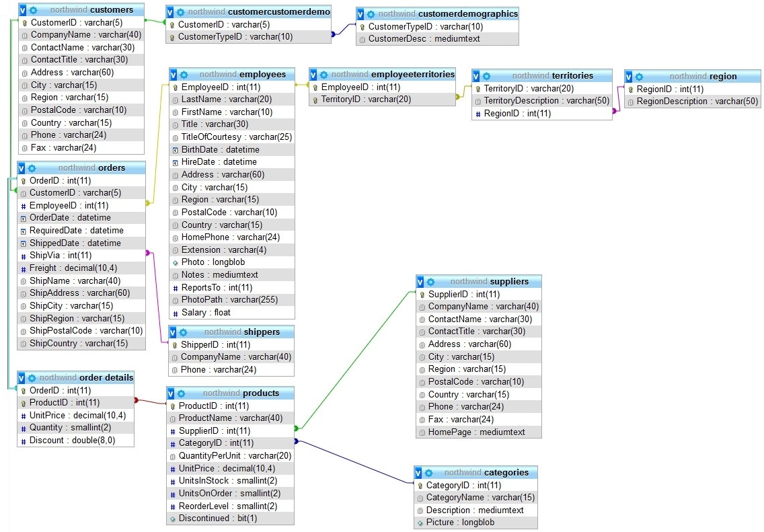Open gear settings of customerdemographics table
Screen dimensions: 764x532
click(371, 14)
